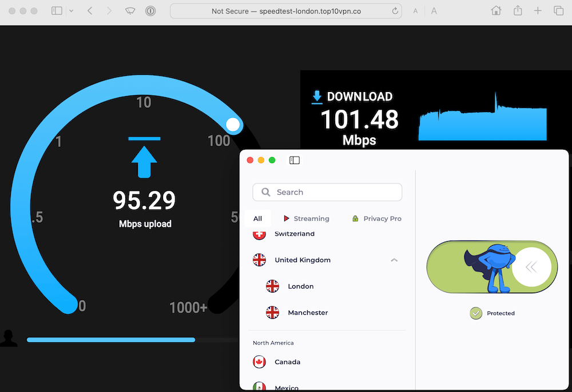Decrease text size with small A

tap(415, 11)
